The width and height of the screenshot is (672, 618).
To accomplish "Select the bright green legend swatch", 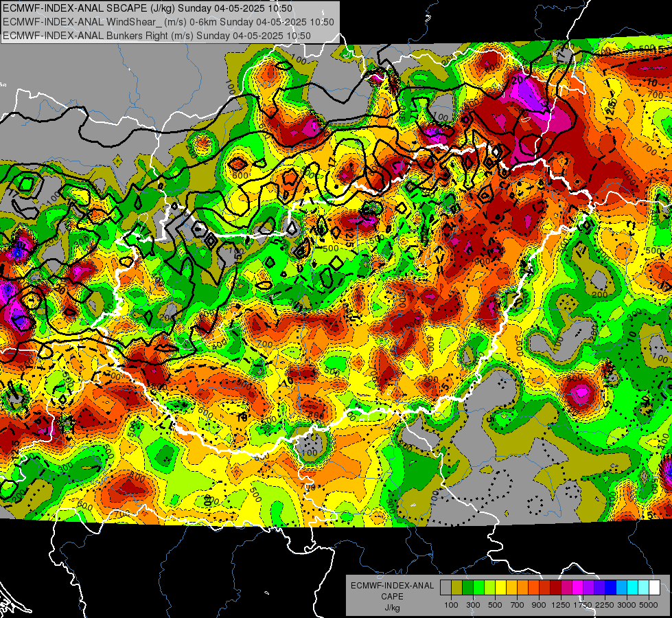I will (x=478, y=587).
